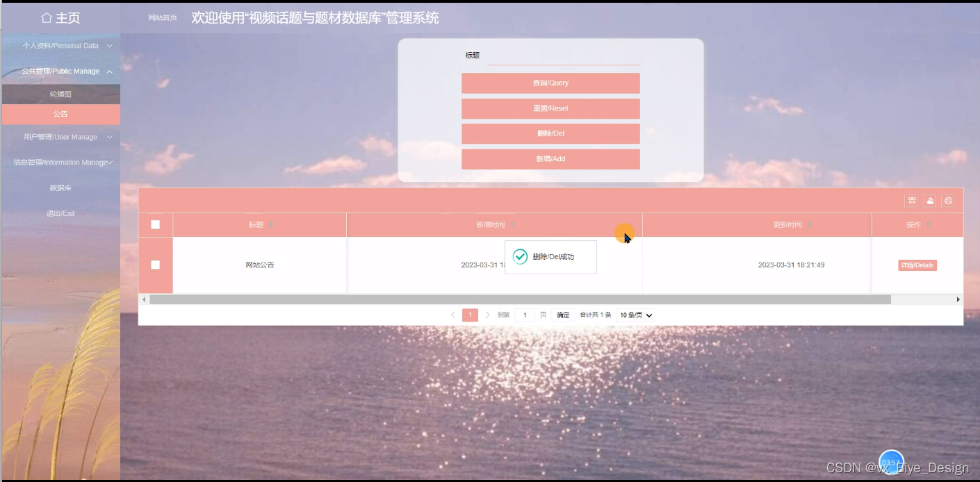The height and width of the screenshot is (482, 980).
Task: Open 轮播图 submenu item
Action: coord(60,94)
